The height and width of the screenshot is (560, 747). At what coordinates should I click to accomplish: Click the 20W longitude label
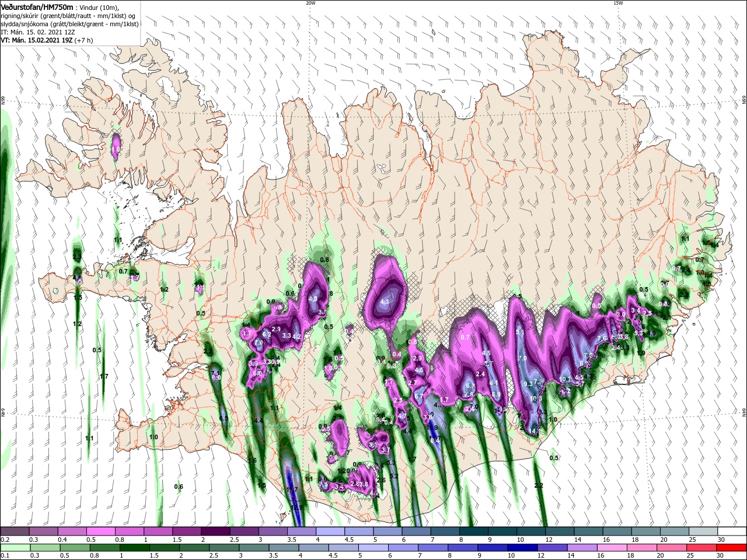310,3
